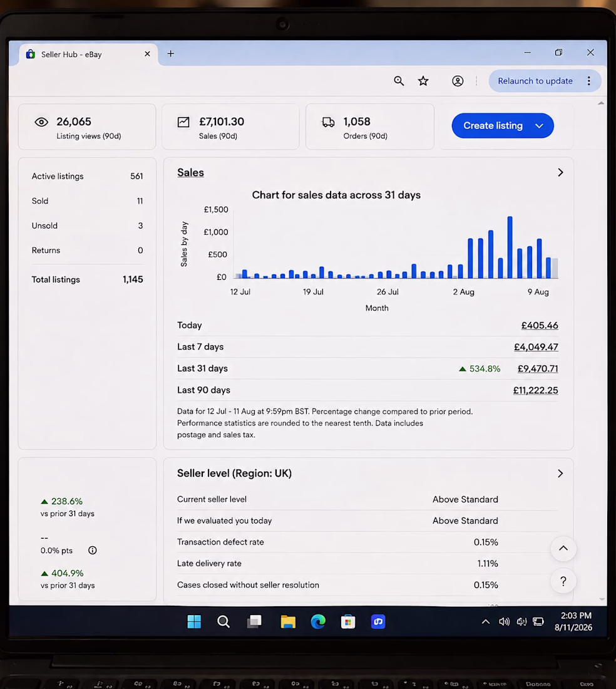Viewport: 616px width, 689px height.
Task: Click the Active listings 561 row
Action: point(87,176)
